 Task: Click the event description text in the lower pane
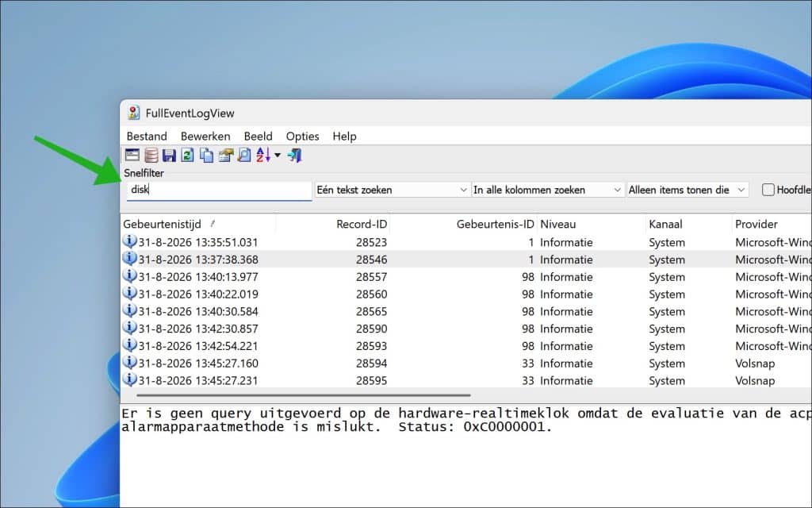pos(466,420)
